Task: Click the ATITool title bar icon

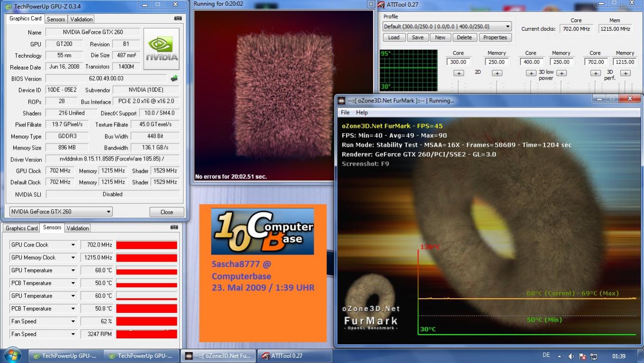Action: coord(381,5)
